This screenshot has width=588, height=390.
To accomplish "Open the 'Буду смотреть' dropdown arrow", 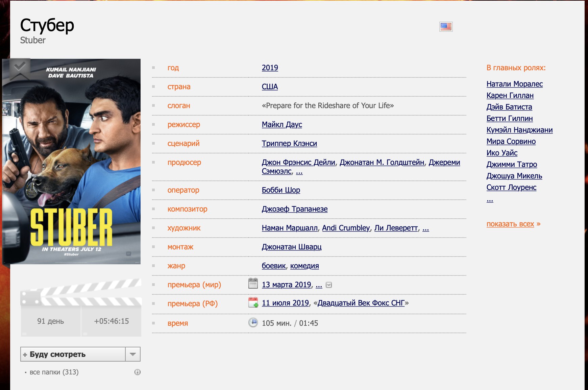I will click(133, 354).
